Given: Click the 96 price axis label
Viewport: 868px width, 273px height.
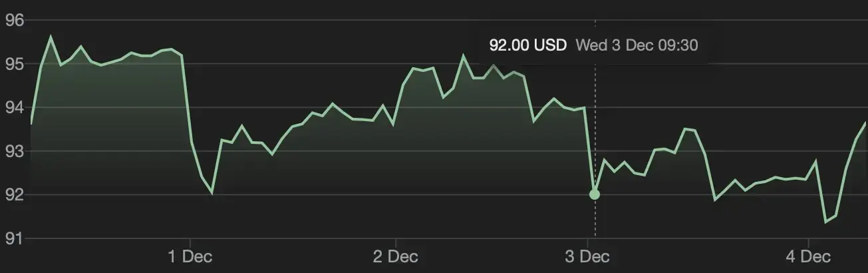Looking at the screenshot, I should pos(15,21).
